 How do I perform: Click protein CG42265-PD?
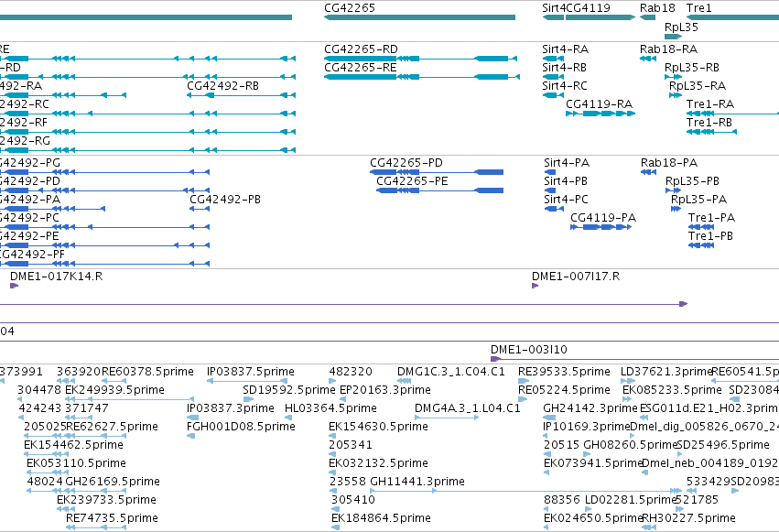pos(437,172)
